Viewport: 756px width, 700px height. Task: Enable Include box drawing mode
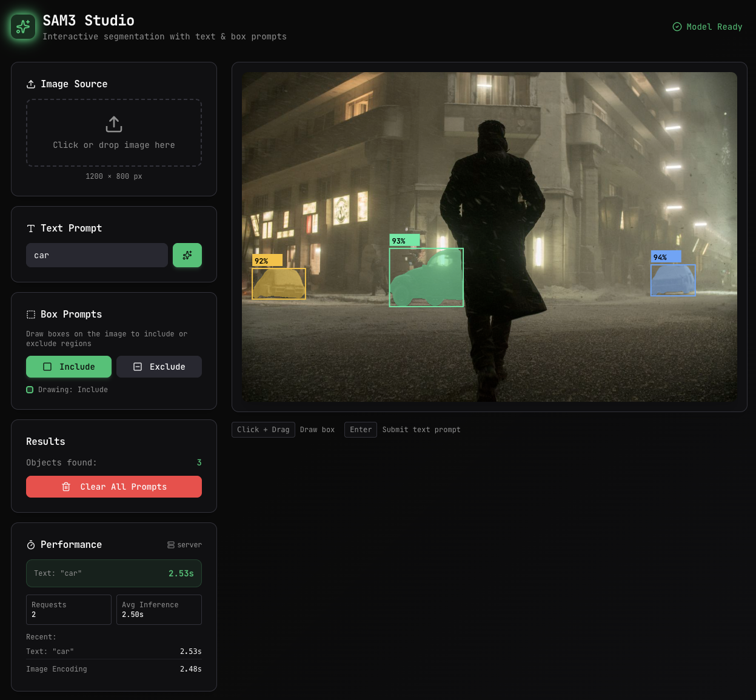click(69, 367)
